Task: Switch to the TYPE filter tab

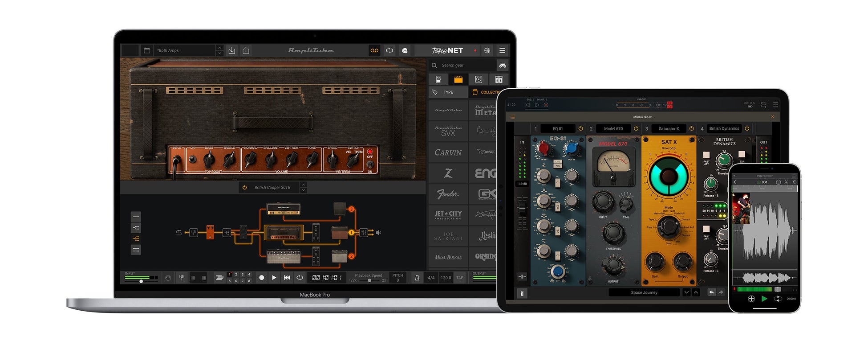Action: (448, 92)
